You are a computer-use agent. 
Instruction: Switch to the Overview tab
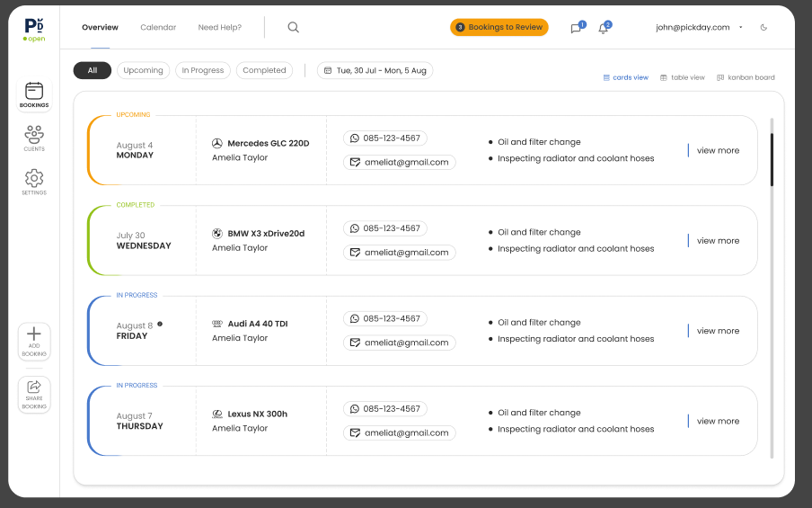[100, 28]
